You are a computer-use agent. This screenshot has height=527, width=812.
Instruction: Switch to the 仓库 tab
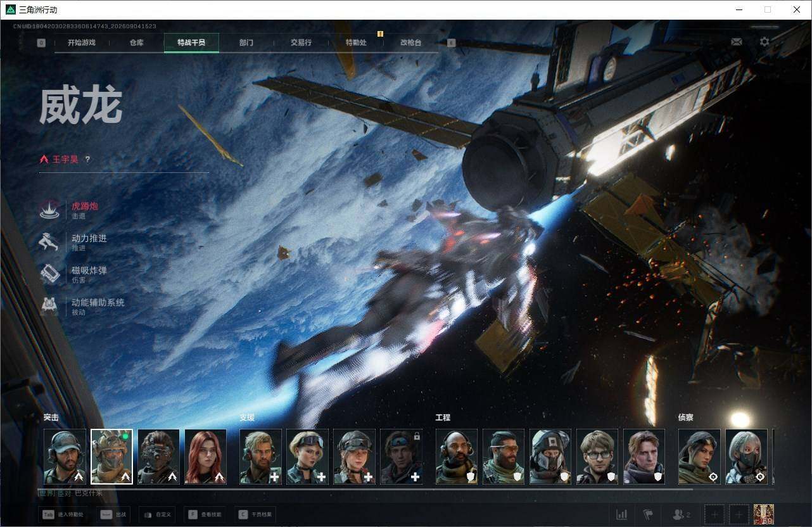point(137,42)
